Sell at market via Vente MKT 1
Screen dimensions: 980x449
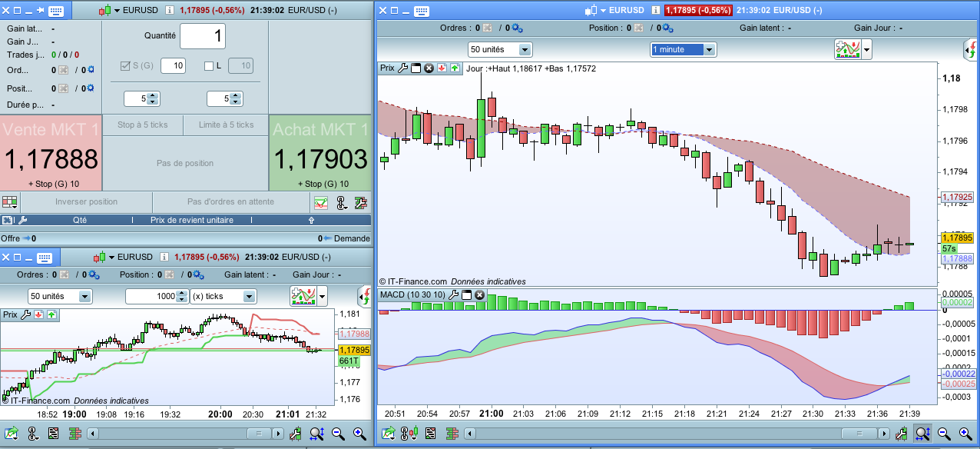pyautogui.click(x=51, y=153)
